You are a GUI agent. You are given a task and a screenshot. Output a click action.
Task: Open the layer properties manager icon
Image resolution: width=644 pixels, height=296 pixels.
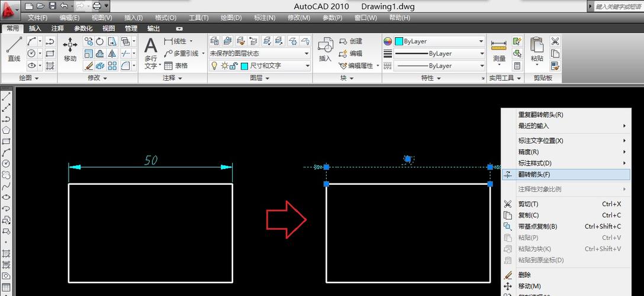[x=214, y=41]
